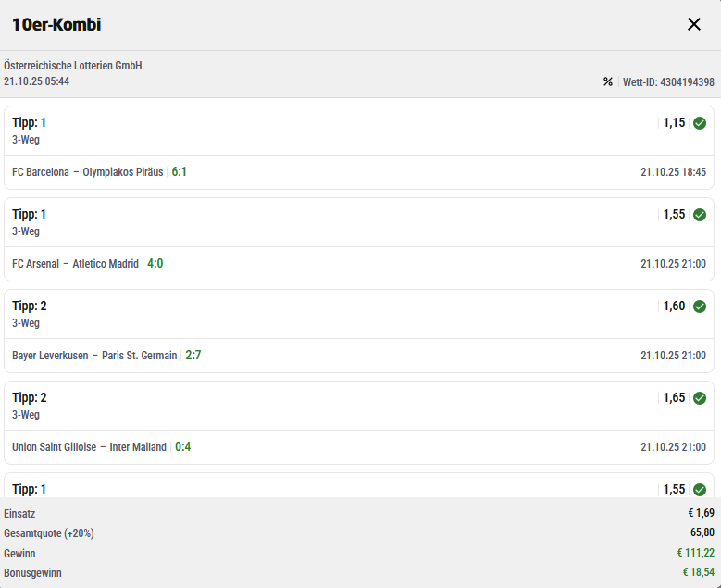Select Union Saint Gilloise – Inter Mailand match
This screenshot has height=588, width=721.
tap(89, 447)
